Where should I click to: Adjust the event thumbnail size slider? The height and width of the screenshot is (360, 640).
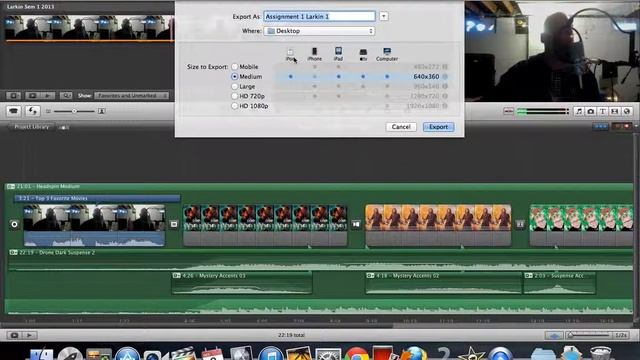(x=74, y=111)
